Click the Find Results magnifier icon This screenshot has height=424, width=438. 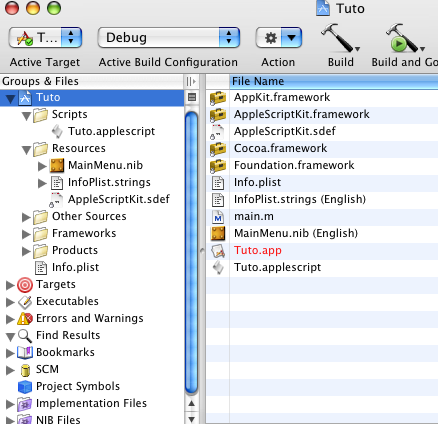point(25,336)
